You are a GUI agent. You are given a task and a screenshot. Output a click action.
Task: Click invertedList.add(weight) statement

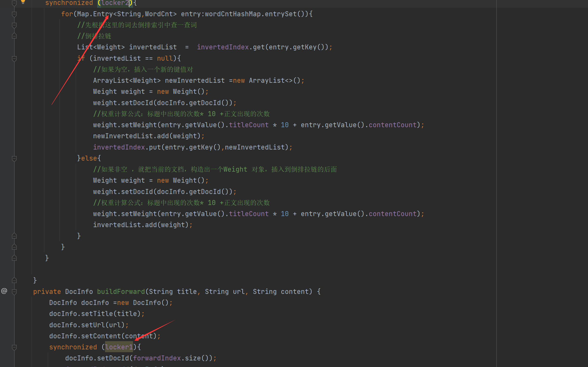pyautogui.click(x=143, y=225)
